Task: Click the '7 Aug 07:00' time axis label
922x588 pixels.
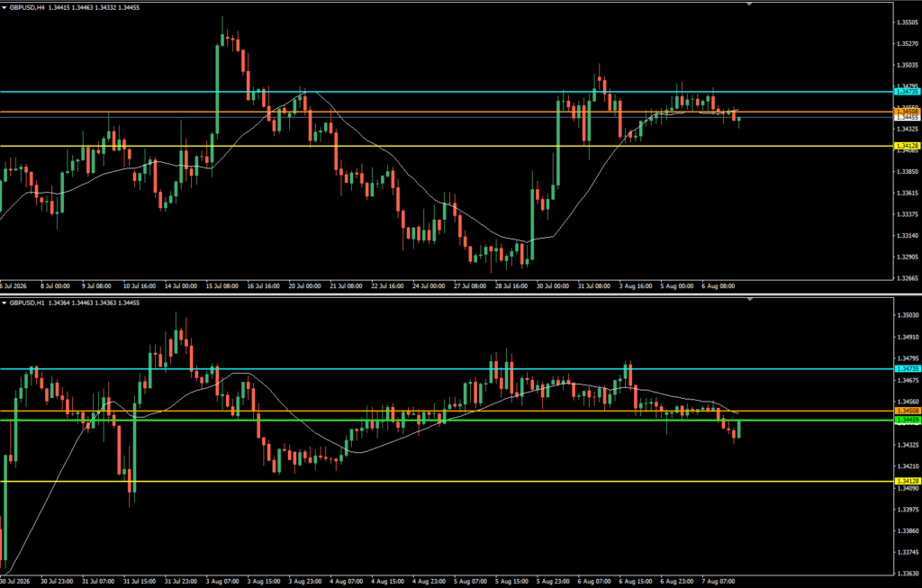Action: (718, 582)
